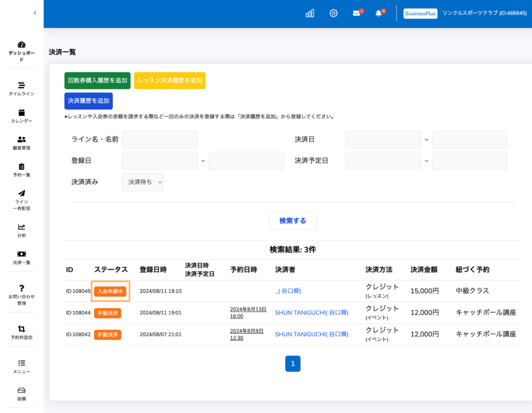Screen dimensions: 532x413
Task: Focus the ライン名・名前 input field
Action: click(160, 139)
